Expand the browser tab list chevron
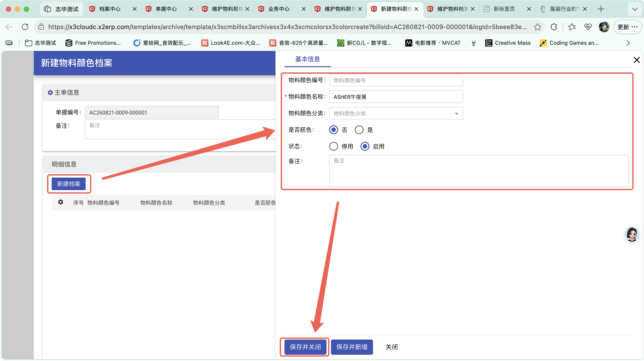Image resolution: width=644 pixels, height=361 pixels. click(635, 9)
